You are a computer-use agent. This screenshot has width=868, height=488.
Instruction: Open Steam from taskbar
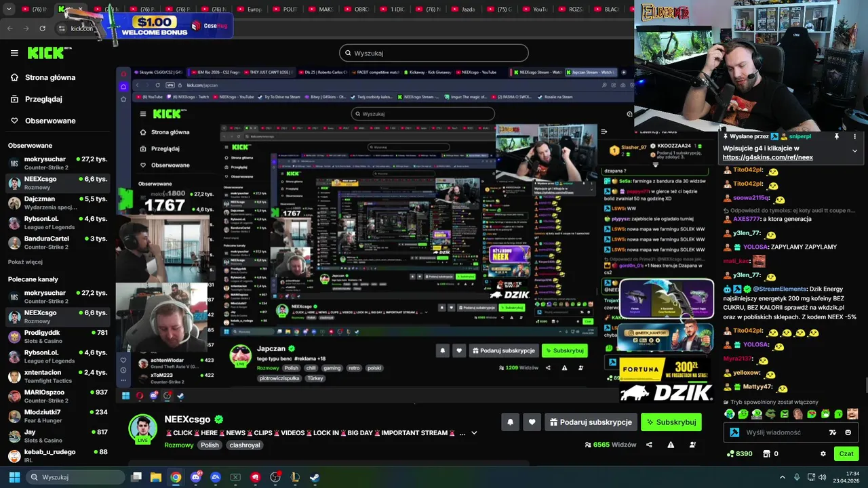coord(315,477)
